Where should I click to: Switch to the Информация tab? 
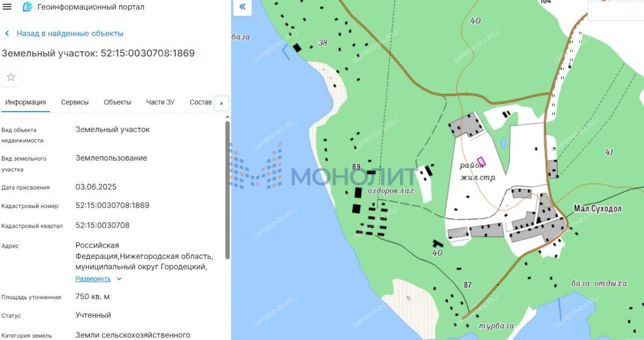[x=26, y=102]
